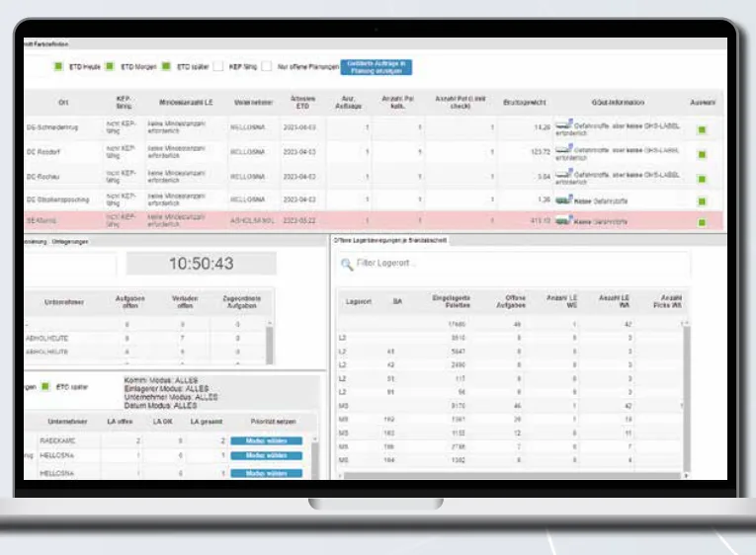Click the Lagerort table vertical scrollbar
The image size is (756, 555).
pyautogui.click(x=687, y=398)
